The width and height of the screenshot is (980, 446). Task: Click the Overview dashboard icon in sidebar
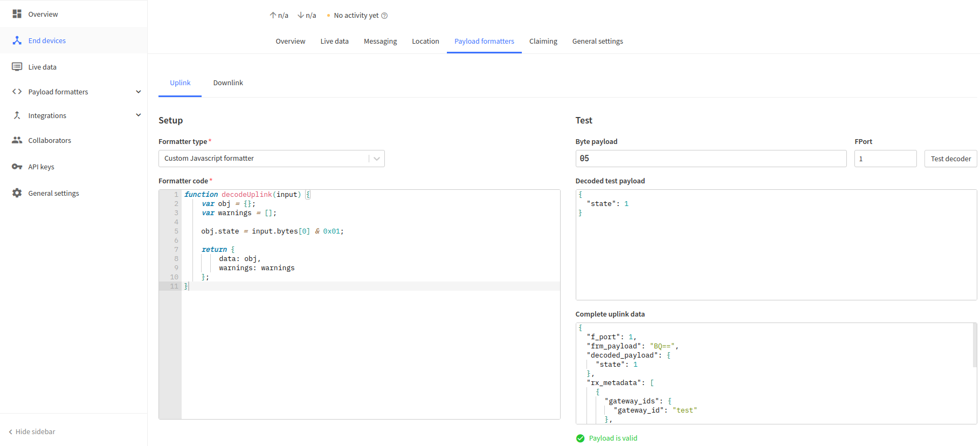coord(17,14)
